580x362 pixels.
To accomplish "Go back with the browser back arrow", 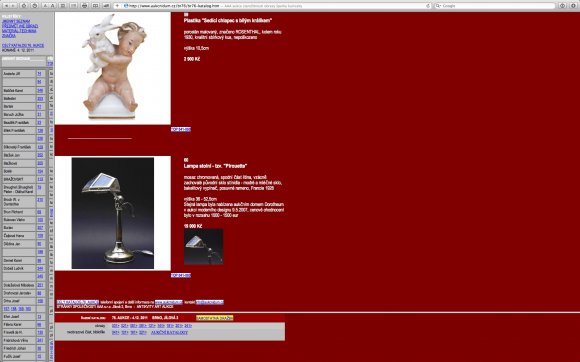I will tap(6, 6).
